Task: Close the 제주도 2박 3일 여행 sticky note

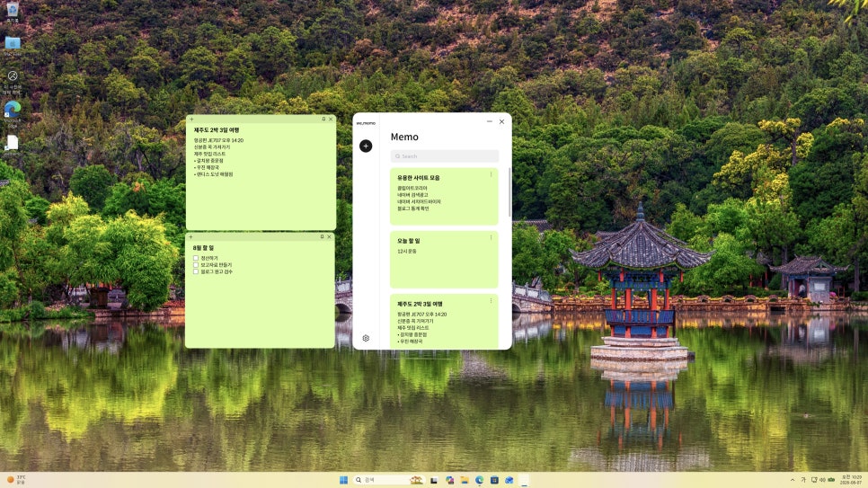Action: click(331, 120)
